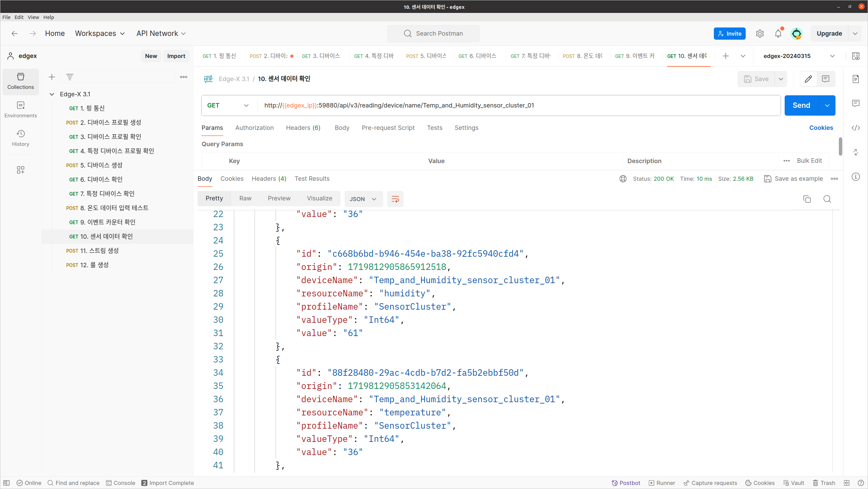This screenshot has height=489, width=868.
Task: Toggle the response word wrap icon
Action: coord(395,199)
